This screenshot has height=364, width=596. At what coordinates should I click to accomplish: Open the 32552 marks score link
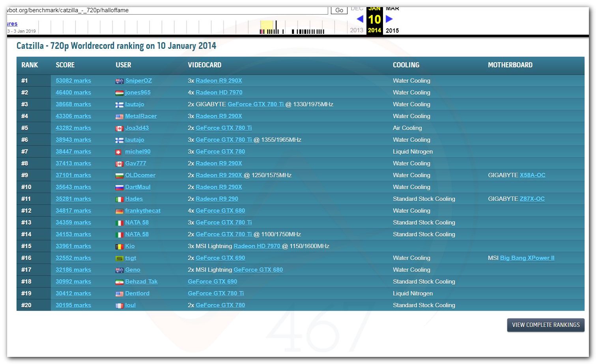[73, 258]
